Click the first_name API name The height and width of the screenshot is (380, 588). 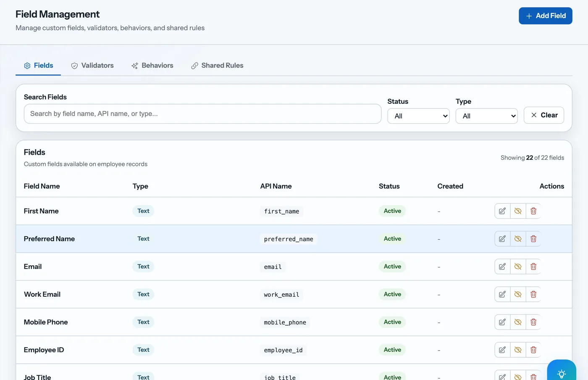pyautogui.click(x=281, y=211)
